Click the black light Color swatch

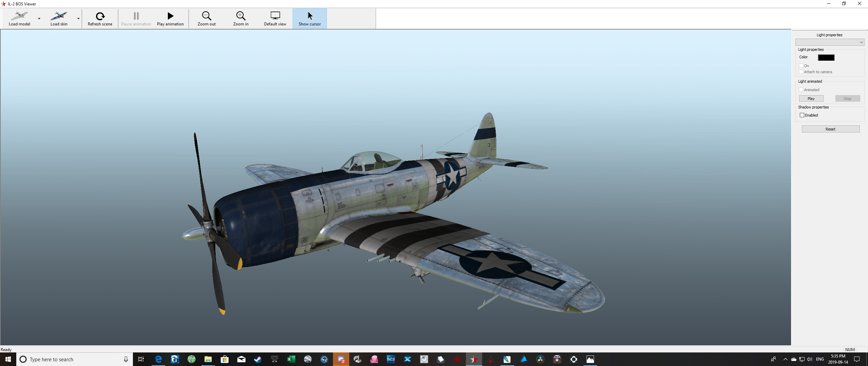[x=826, y=58]
